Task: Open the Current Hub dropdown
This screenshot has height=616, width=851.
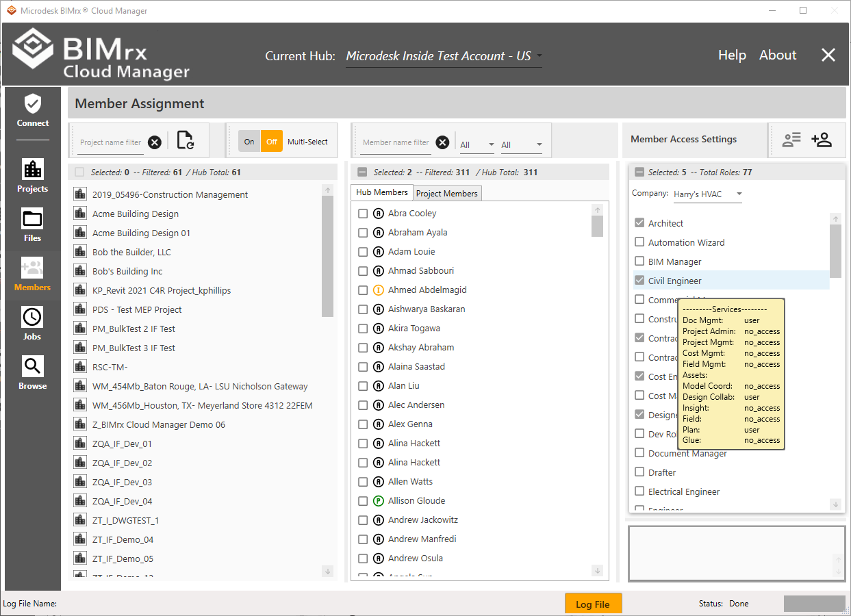Action: (x=444, y=56)
